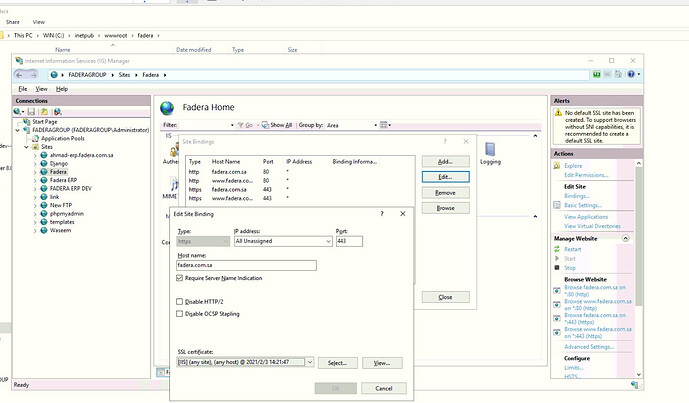This screenshot has width=689, height=403.
Task: Click the Edit Permissions... link
Action: coord(586,175)
